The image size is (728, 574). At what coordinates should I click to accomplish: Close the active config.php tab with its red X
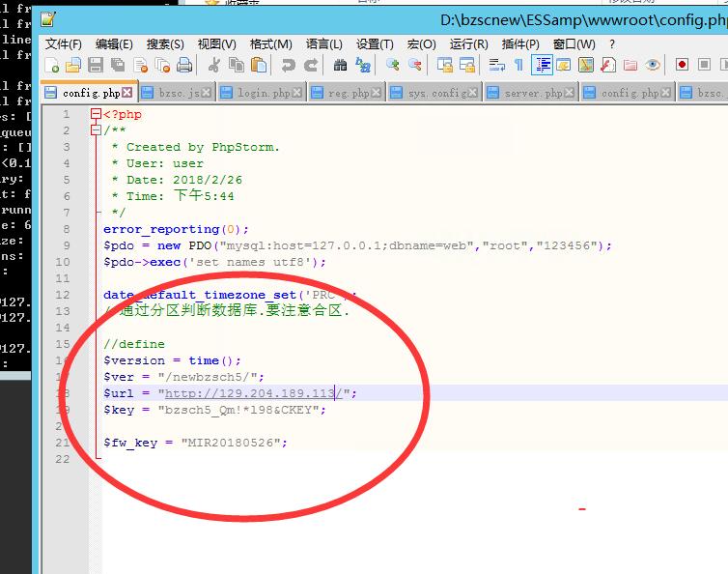pyautogui.click(x=127, y=93)
